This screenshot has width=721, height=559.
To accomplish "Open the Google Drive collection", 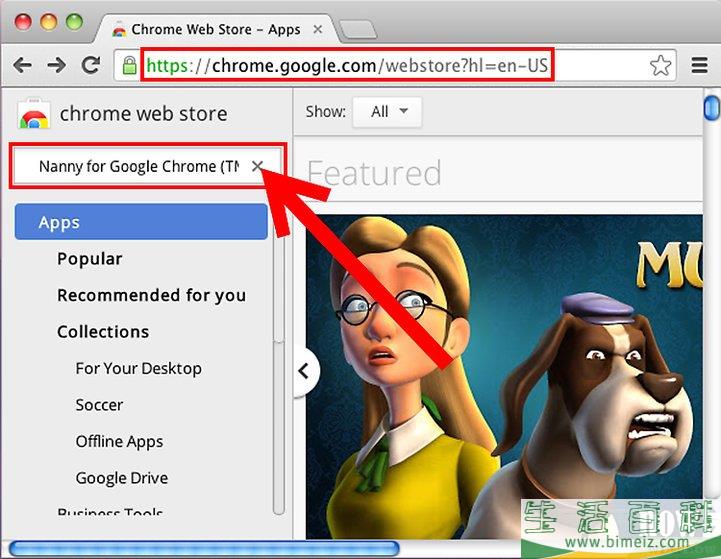I will click(122, 478).
